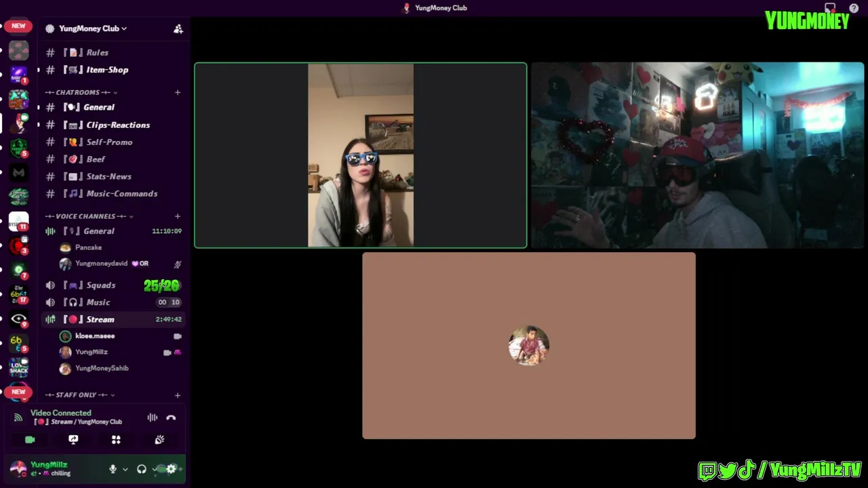Start an activity with the launcher icon

tap(116, 440)
